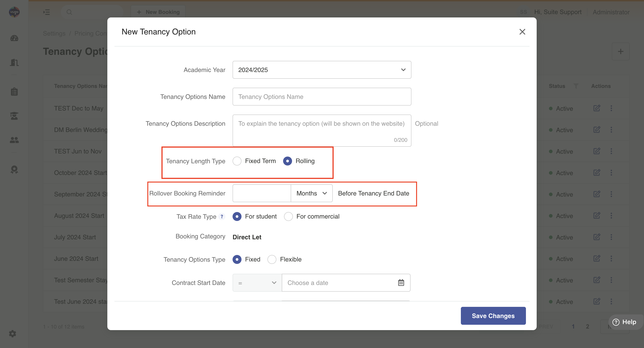
Task: Select the Fixed Term radio button
Action: click(237, 161)
